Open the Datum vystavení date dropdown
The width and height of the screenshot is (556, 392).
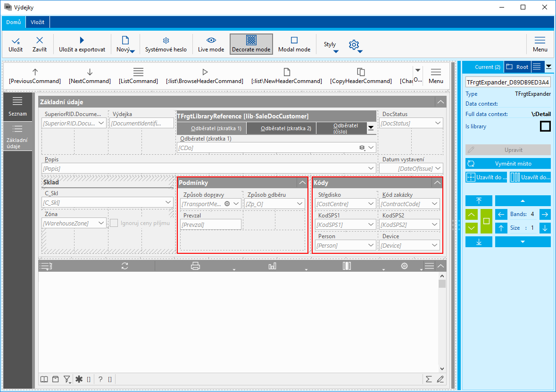438,168
